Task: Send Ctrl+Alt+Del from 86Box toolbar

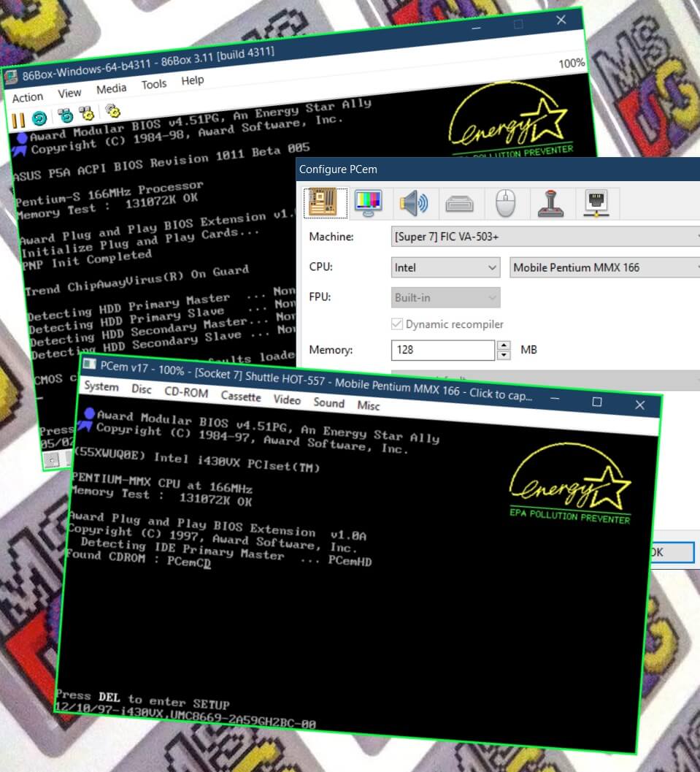Action: 66,115
